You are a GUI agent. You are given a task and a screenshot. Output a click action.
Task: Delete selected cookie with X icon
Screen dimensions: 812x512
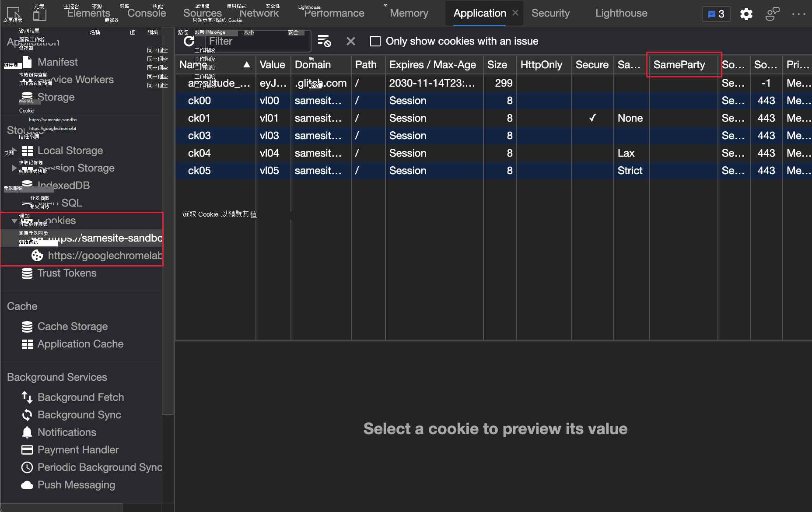point(350,41)
